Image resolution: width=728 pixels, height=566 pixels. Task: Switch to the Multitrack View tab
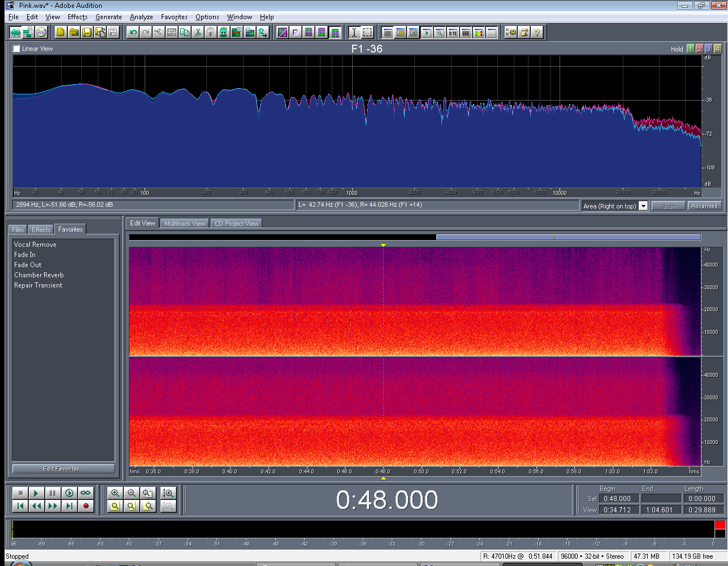185,224
